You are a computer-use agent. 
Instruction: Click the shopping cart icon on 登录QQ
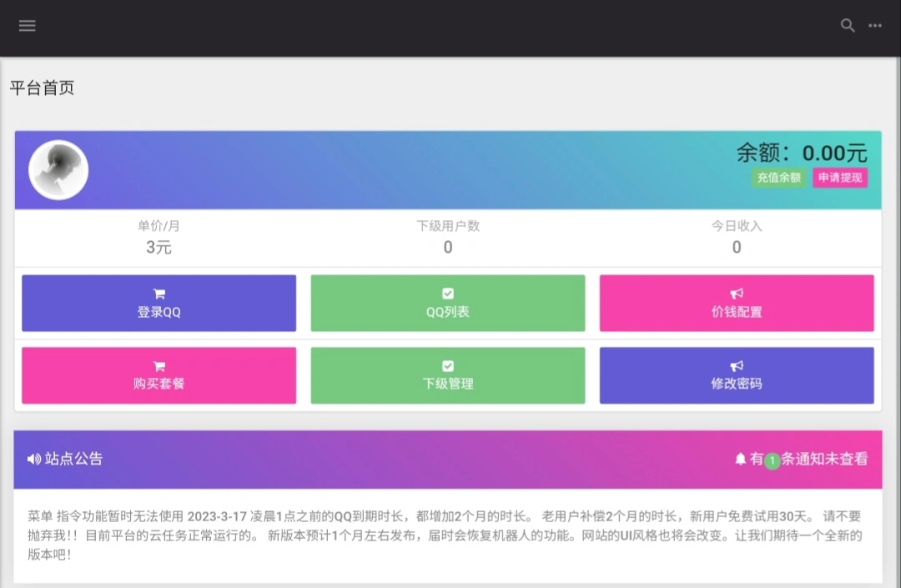pos(159,293)
